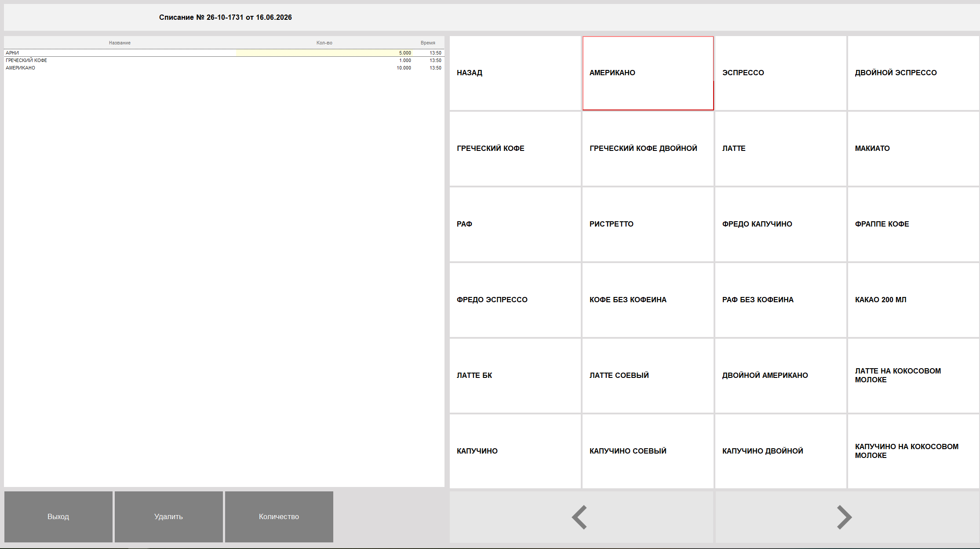Click the Название column header

120,43
